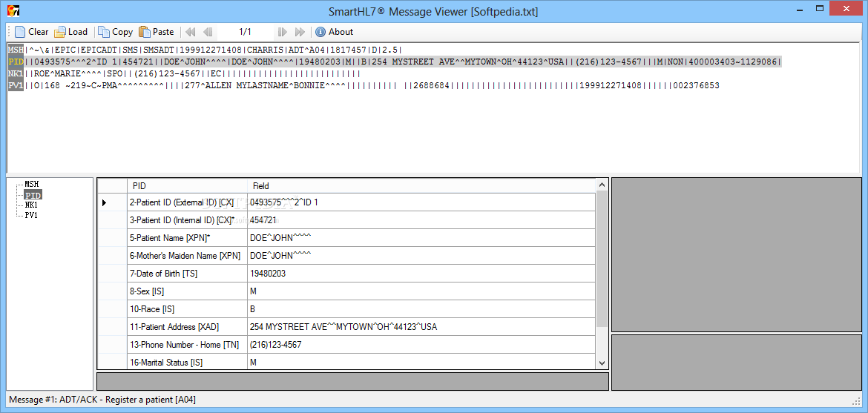This screenshot has height=413, width=868.
Task: Close the SmartHL7 Message Viewer window
Action: 847,9
